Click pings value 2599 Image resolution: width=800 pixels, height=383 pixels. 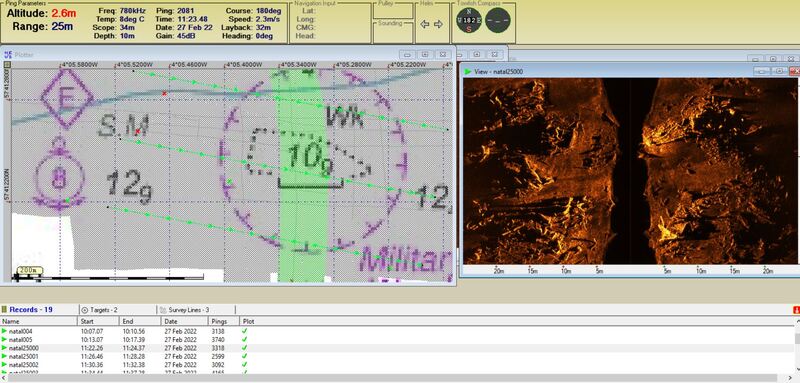pyautogui.click(x=218, y=356)
